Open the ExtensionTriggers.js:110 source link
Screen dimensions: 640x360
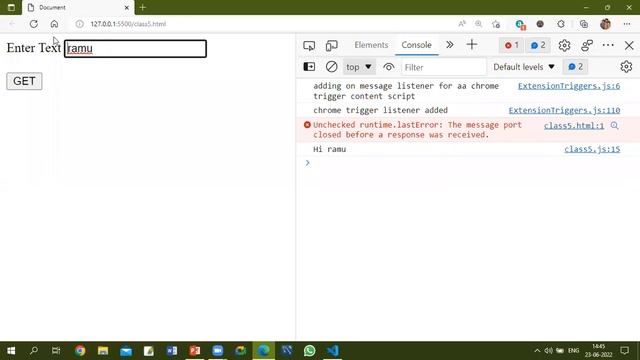click(564, 110)
